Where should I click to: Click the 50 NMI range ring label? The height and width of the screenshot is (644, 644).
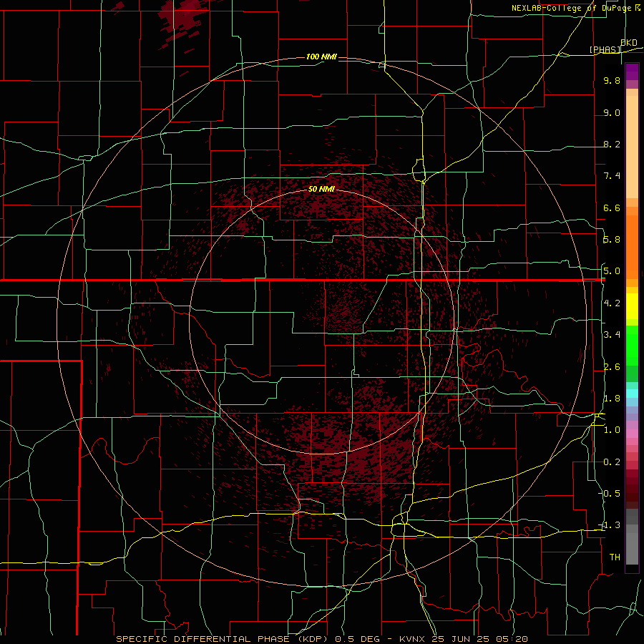pos(321,189)
